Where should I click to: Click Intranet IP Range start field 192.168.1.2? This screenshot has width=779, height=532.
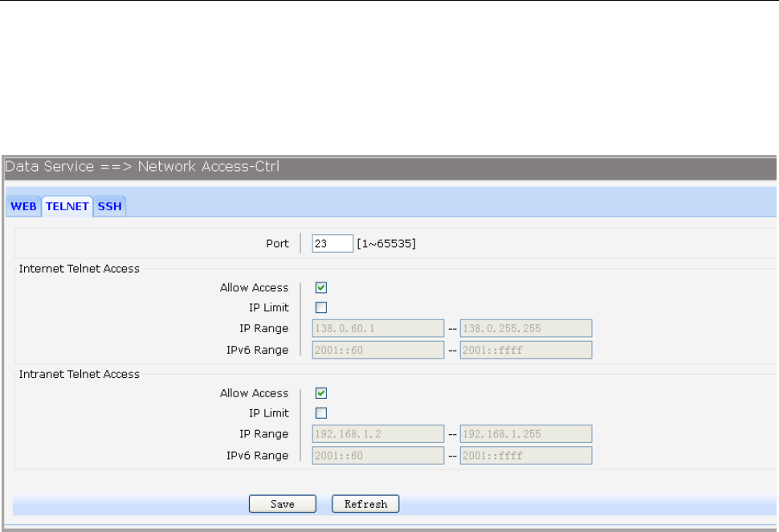[378, 434]
